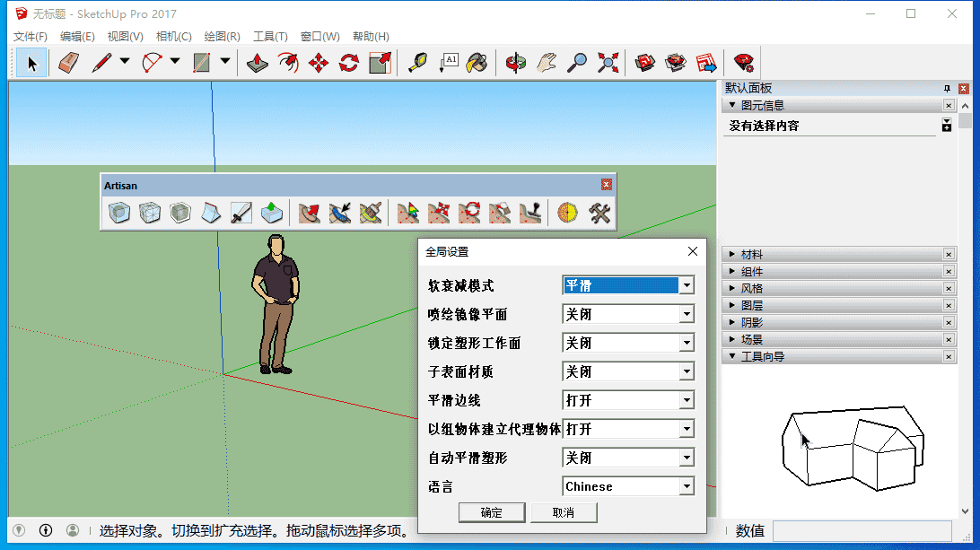The height and width of the screenshot is (550, 980).
Task: Click Artisan wireframe subdivide cube icon
Action: coord(150,213)
